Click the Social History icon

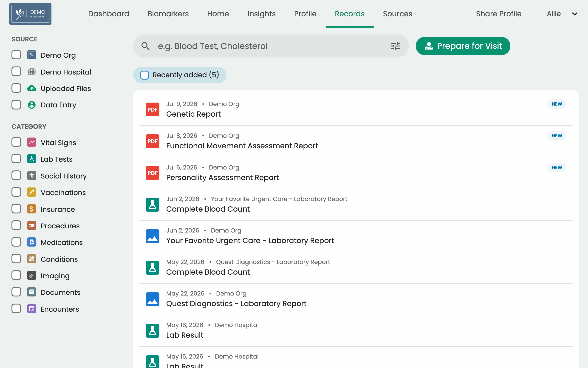32,176
